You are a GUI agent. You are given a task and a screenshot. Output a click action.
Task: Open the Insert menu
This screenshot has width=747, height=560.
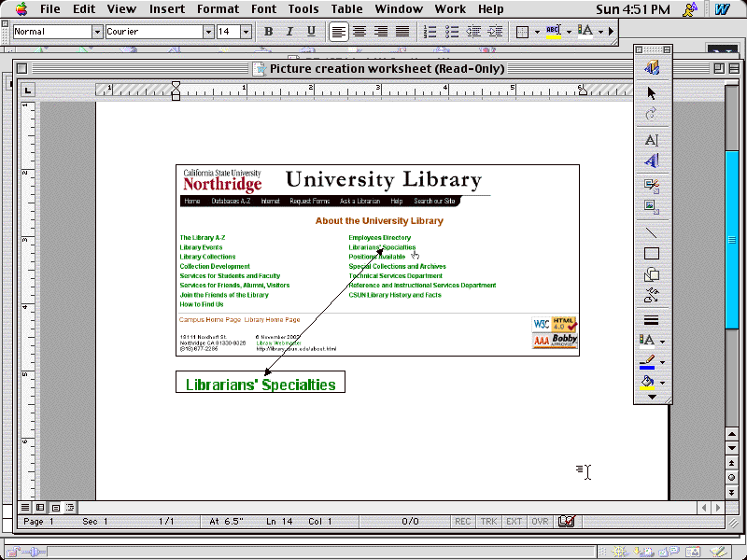pyautogui.click(x=169, y=9)
